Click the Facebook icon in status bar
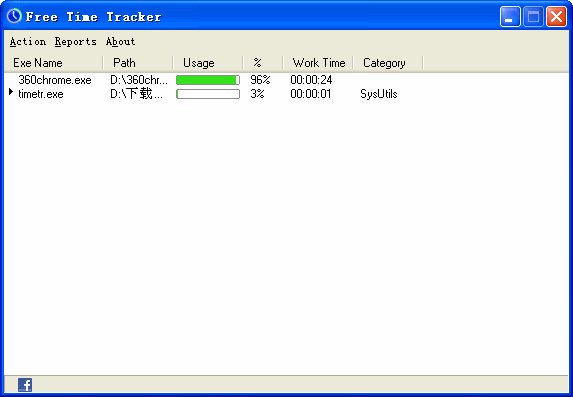This screenshot has height=397, width=573. click(x=25, y=385)
